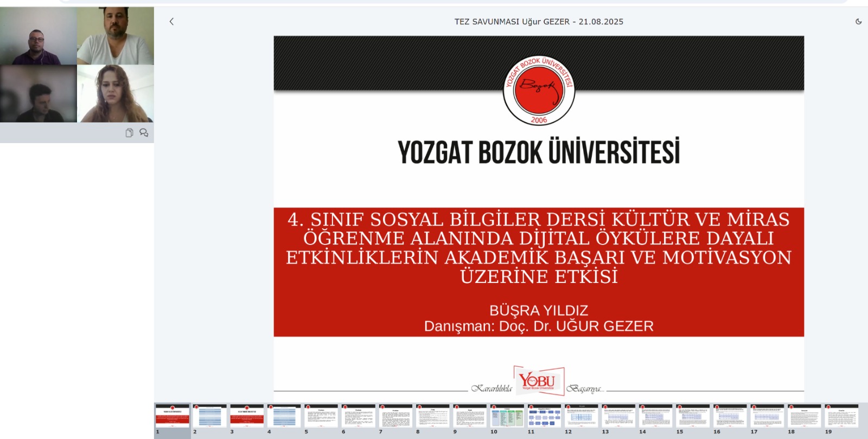Open slide thumbnail 6
The width and height of the screenshot is (868, 439).
point(358,416)
